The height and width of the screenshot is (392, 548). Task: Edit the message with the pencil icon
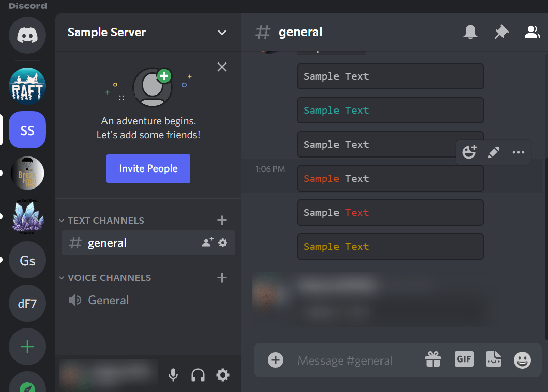point(494,152)
